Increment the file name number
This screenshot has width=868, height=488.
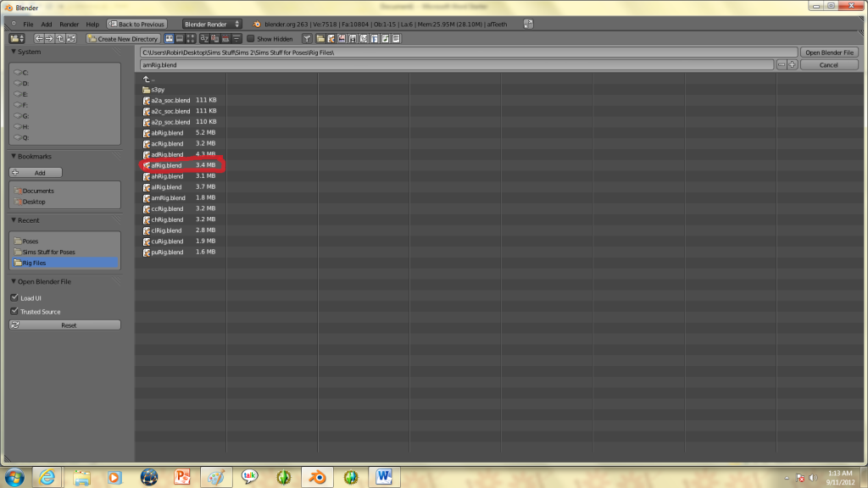[793, 64]
